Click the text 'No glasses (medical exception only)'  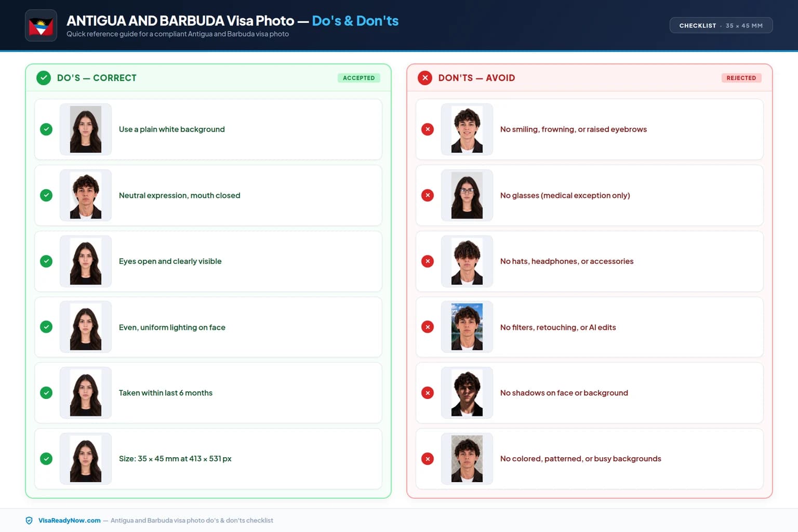565,195
